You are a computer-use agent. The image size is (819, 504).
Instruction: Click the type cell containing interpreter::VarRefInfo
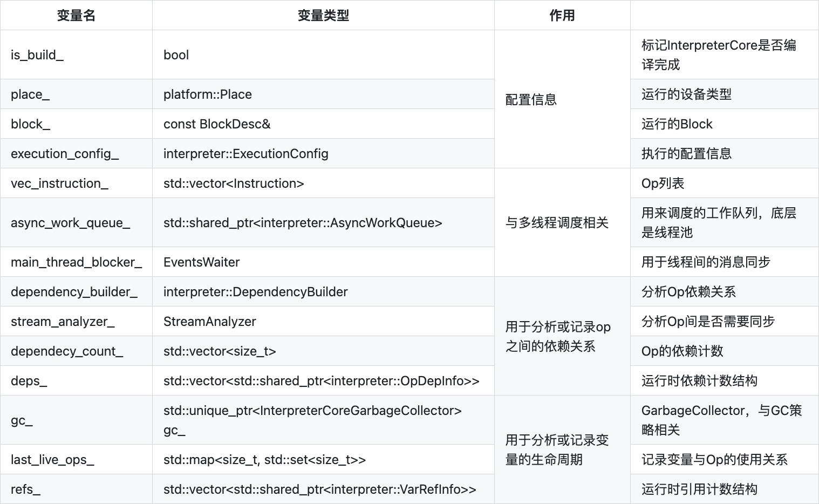pyautogui.click(x=323, y=489)
